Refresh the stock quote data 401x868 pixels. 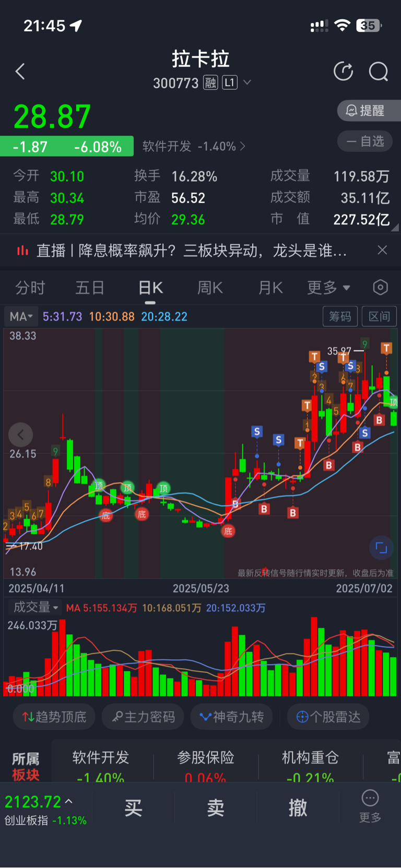[344, 72]
